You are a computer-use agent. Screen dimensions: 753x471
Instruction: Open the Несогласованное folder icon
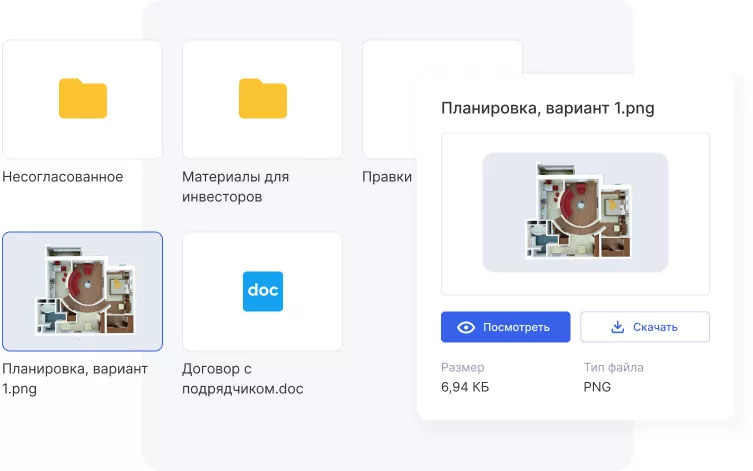pos(82,98)
